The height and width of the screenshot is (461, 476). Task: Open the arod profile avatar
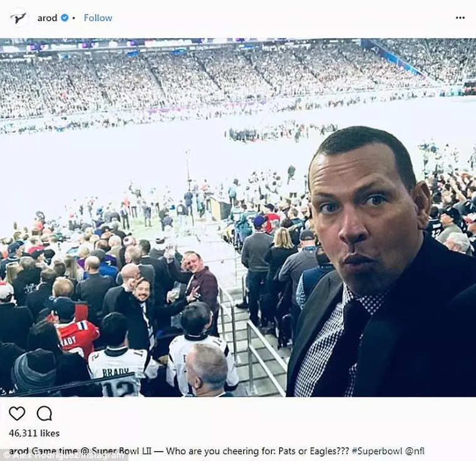(19, 18)
